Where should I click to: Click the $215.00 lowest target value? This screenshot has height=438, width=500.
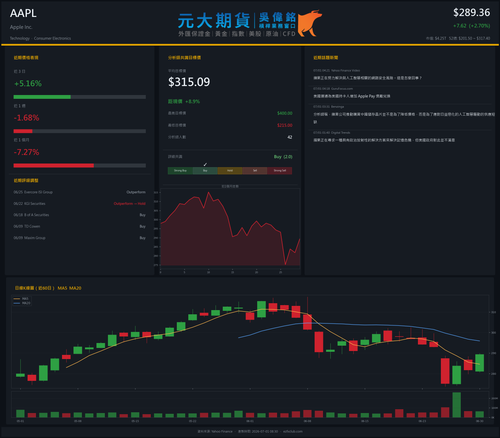point(285,125)
